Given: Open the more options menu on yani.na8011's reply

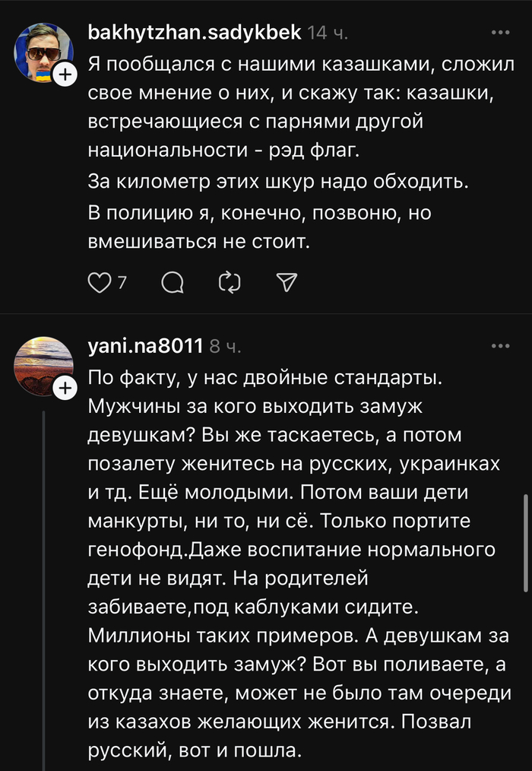Looking at the screenshot, I should (x=500, y=346).
